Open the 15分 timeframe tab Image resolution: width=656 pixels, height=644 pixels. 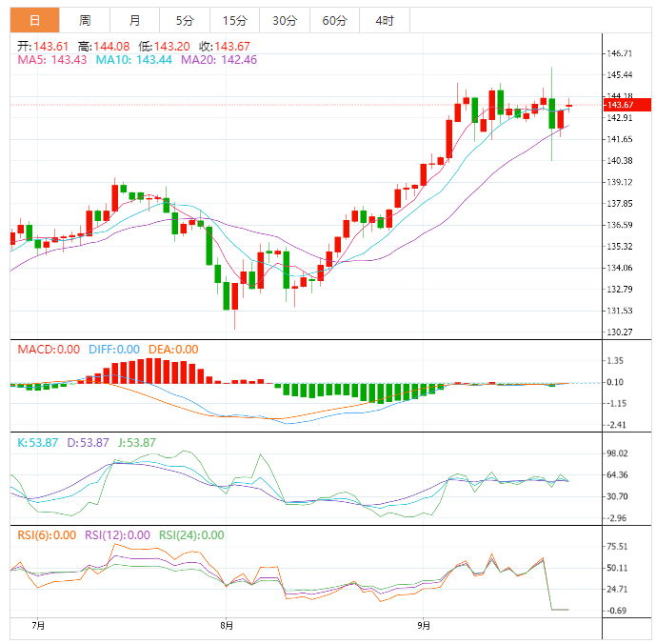(x=235, y=20)
